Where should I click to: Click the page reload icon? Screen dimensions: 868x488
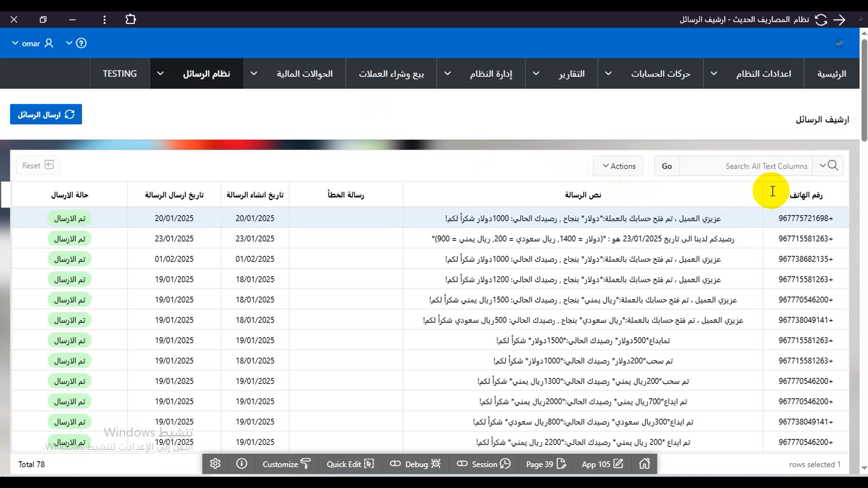pyautogui.click(x=821, y=19)
